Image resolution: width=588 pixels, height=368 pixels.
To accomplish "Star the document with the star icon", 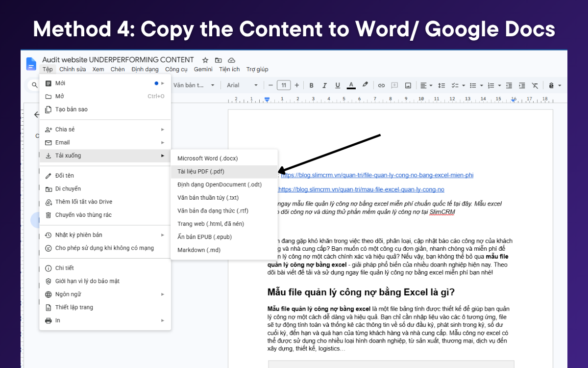I will click(205, 60).
